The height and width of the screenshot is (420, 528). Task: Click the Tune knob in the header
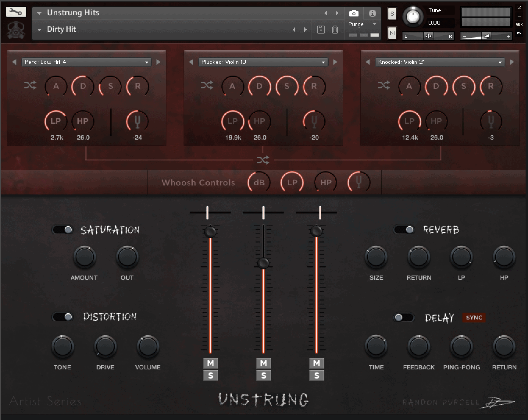point(413,16)
